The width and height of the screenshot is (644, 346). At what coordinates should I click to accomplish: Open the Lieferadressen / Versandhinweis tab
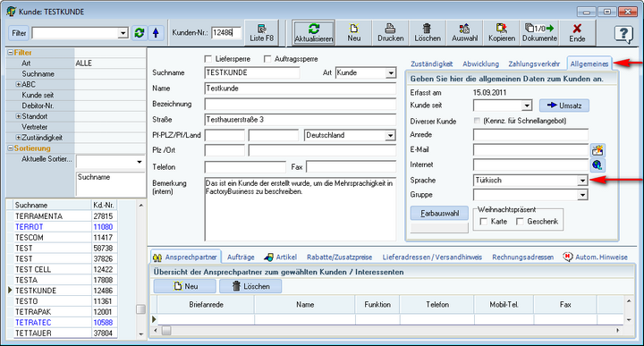432,257
